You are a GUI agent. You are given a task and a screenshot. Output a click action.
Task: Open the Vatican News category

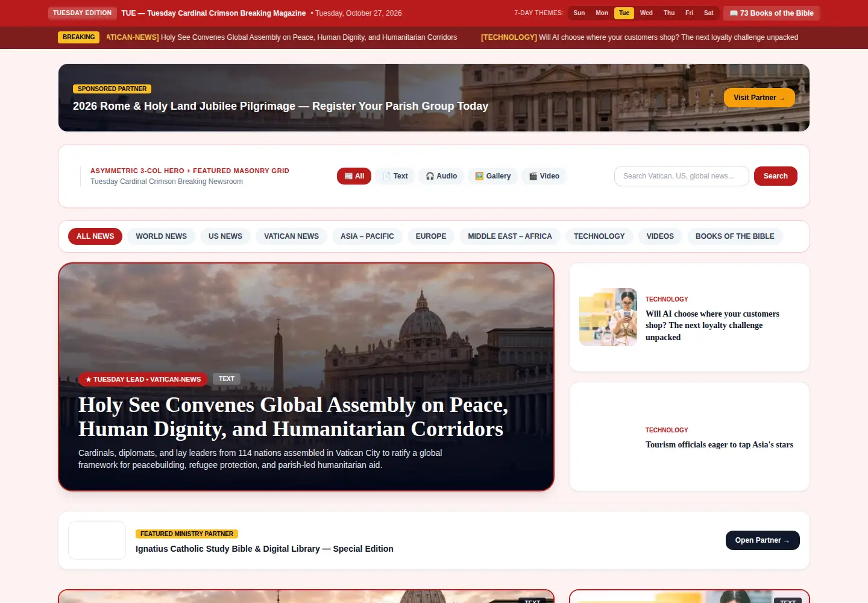pyautogui.click(x=291, y=236)
